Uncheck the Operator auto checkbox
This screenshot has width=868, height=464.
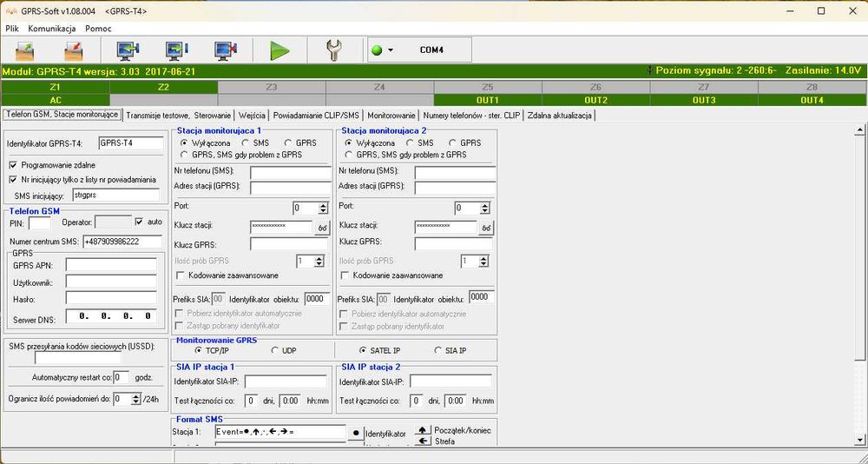139,222
